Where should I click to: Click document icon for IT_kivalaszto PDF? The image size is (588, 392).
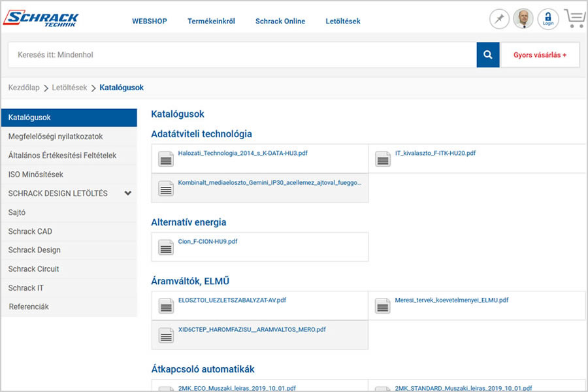click(x=382, y=159)
